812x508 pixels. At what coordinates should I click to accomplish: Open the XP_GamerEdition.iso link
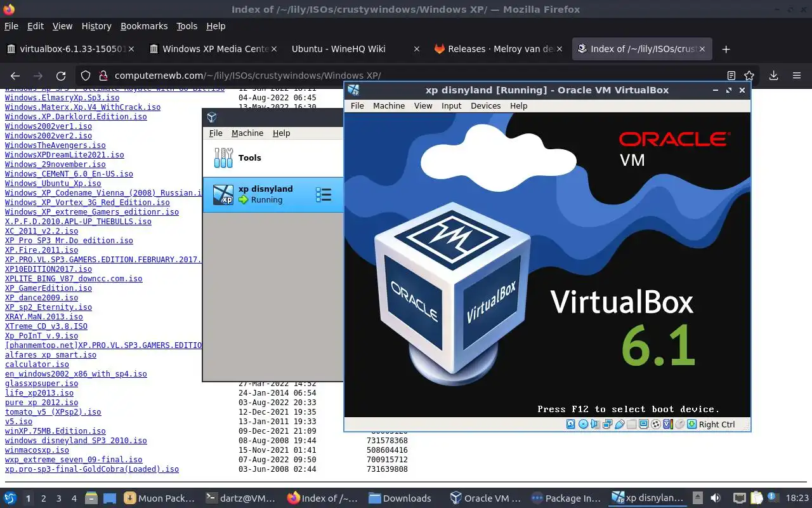click(48, 288)
